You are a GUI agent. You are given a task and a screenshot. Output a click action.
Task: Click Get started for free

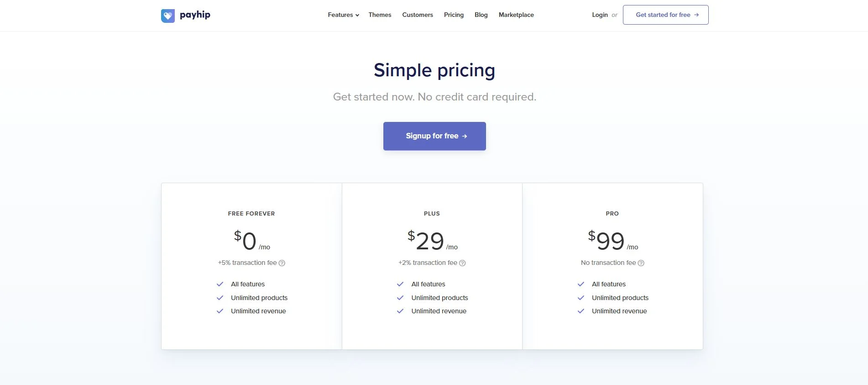(665, 15)
